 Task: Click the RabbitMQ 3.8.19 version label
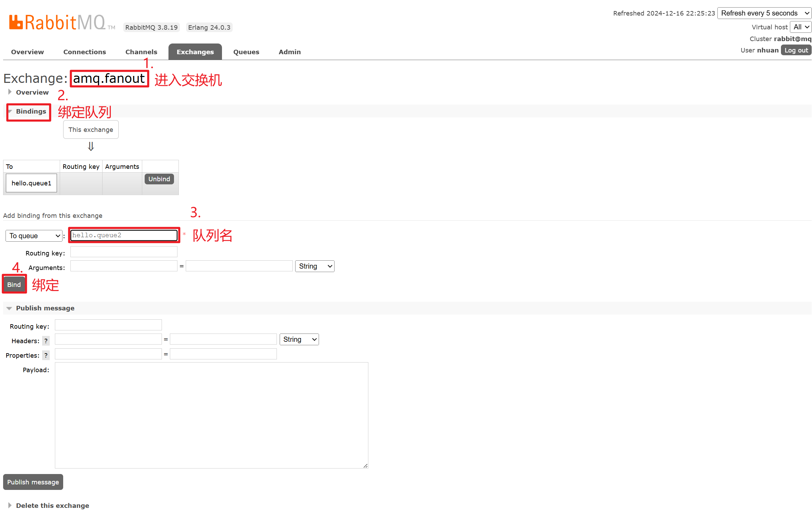(x=152, y=27)
